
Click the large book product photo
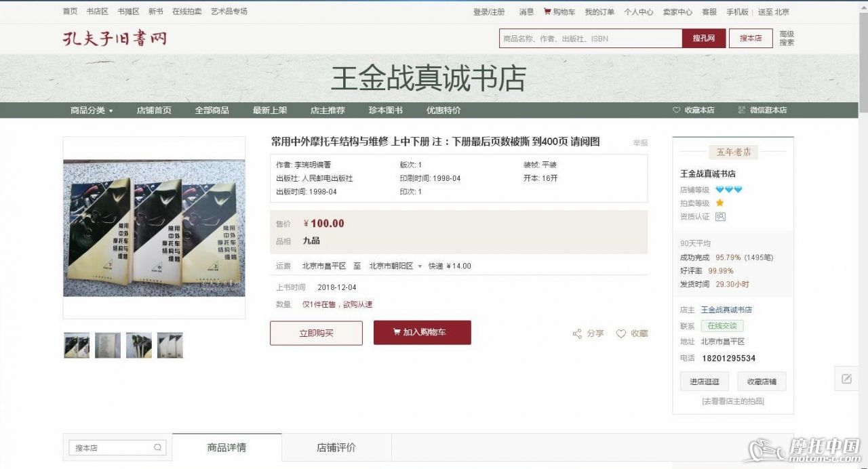point(154,228)
